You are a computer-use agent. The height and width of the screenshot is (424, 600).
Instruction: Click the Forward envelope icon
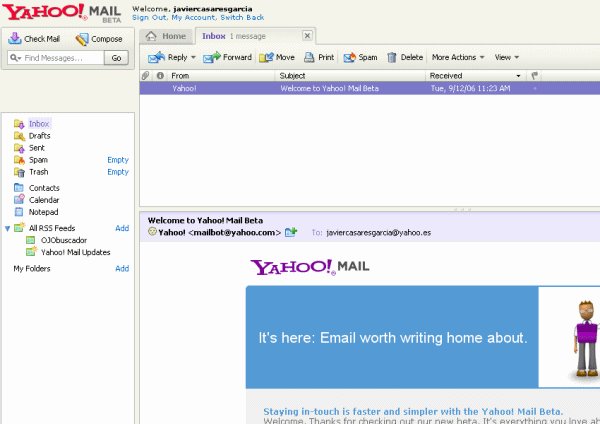coord(212,57)
